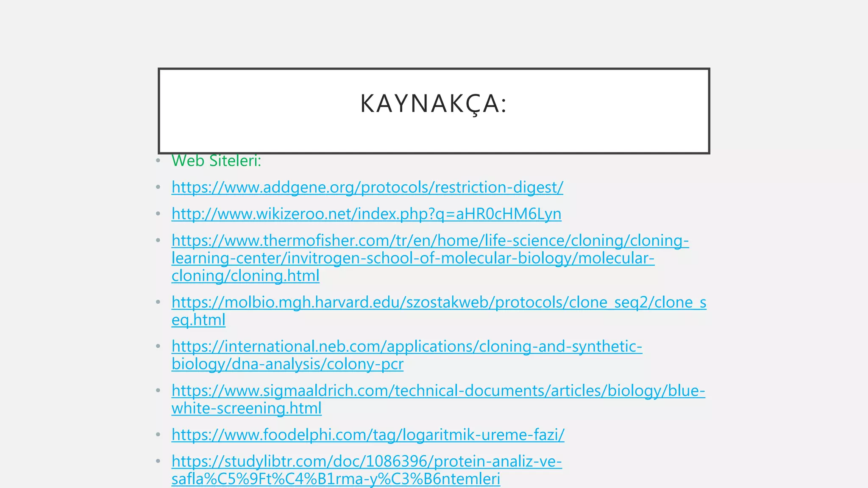Open the thermofisher.com cloning learning-center link
The width and height of the screenshot is (868, 488).
point(430,241)
